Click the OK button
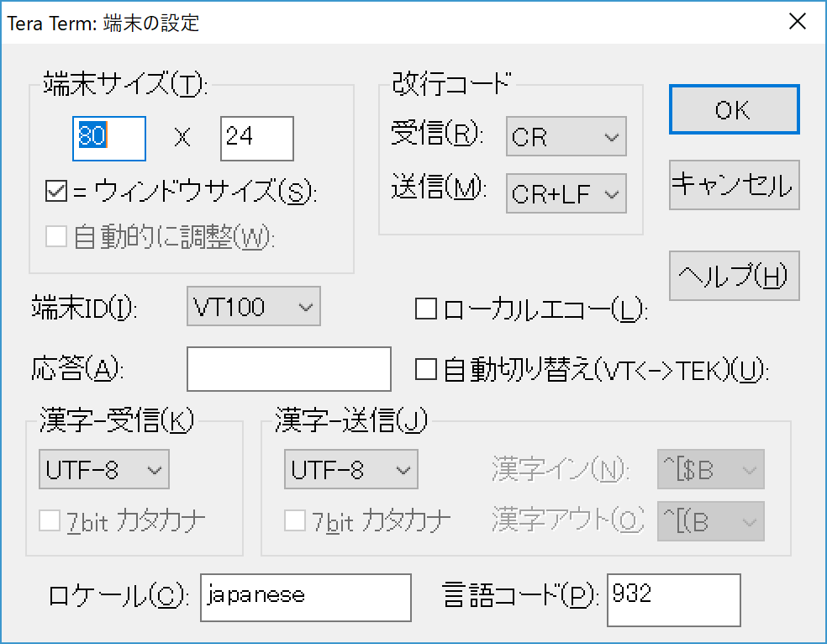 pyautogui.click(x=734, y=110)
